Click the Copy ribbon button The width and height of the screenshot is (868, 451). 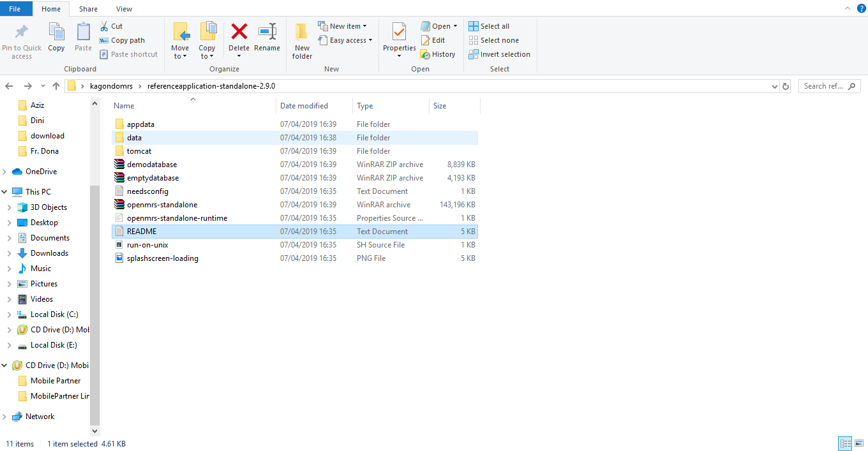(56, 37)
